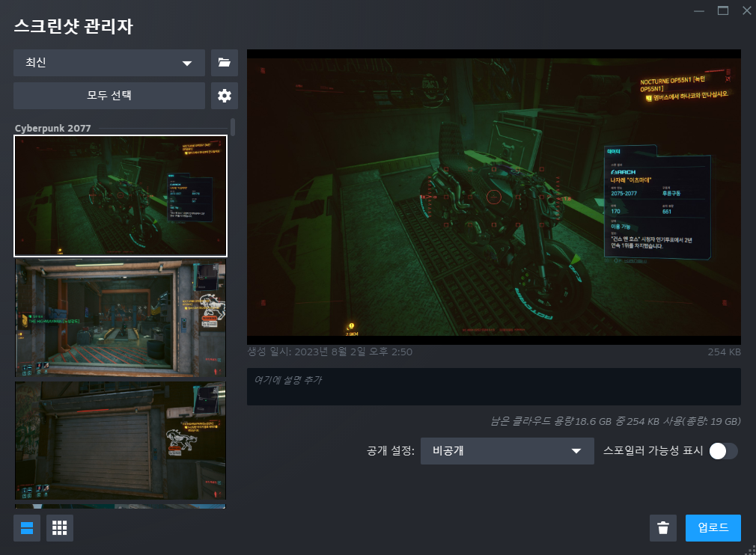Select the motorcycle screenshot thumbnail
This screenshot has width=756, height=555.
(x=121, y=196)
